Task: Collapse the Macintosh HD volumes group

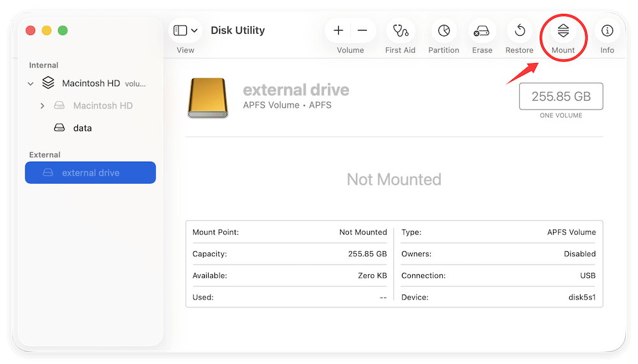Action: tap(31, 84)
